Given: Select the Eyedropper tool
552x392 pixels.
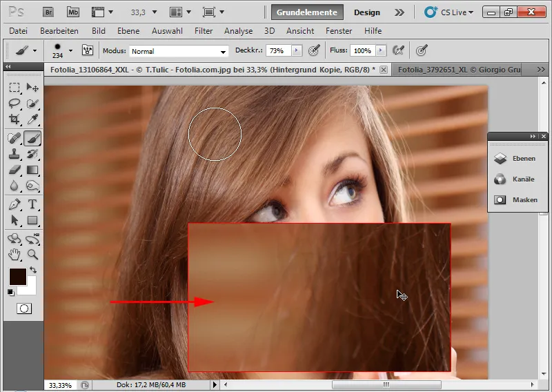Looking at the screenshot, I should coord(32,119).
